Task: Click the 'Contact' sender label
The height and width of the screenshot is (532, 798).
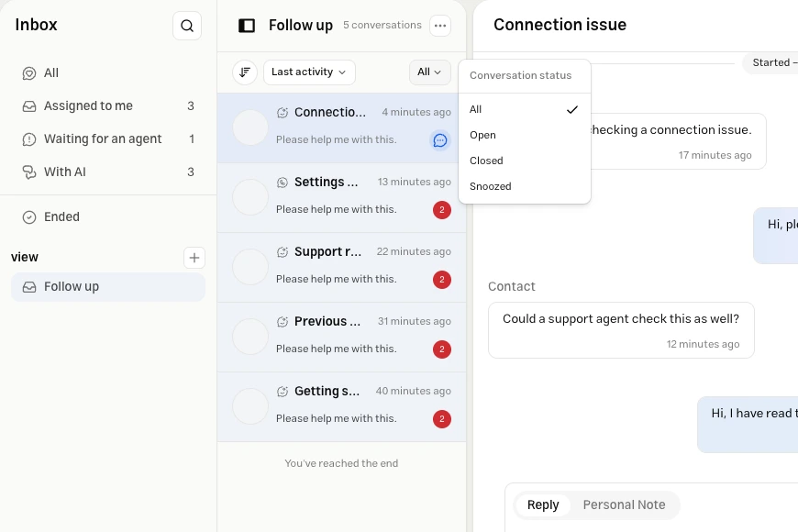Action: pyautogui.click(x=512, y=286)
